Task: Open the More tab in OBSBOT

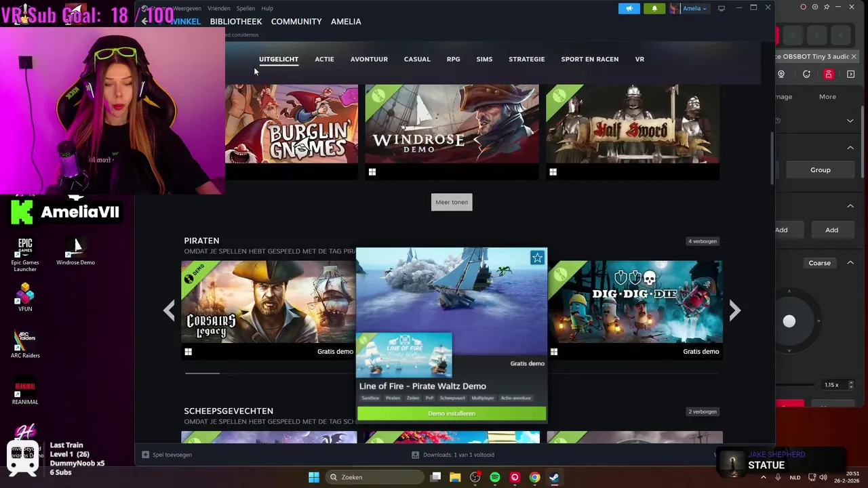Action: coord(827,96)
